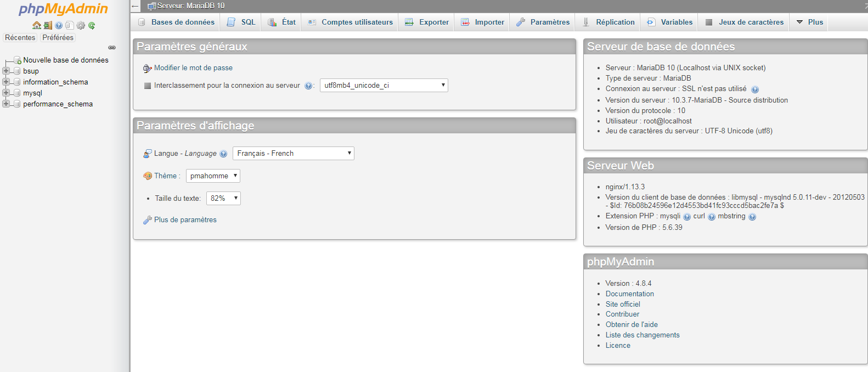868x372 pixels.
Task: Click the database icon next to bsup
Action: click(x=17, y=71)
